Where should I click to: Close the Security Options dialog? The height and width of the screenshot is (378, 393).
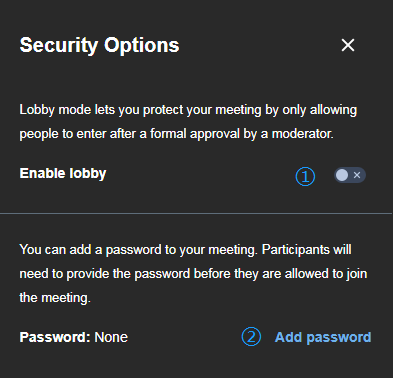point(348,45)
